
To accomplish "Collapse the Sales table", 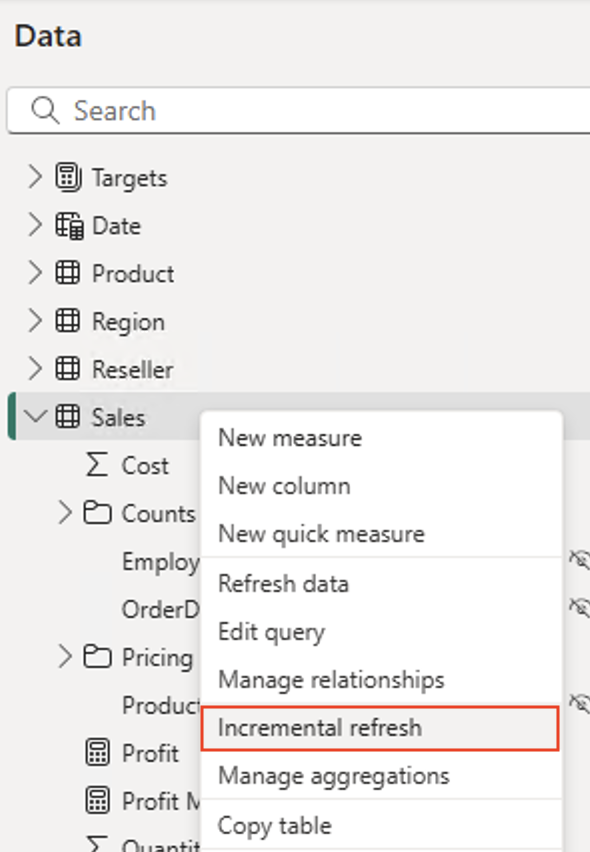I will pyautogui.click(x=36, y=417).
